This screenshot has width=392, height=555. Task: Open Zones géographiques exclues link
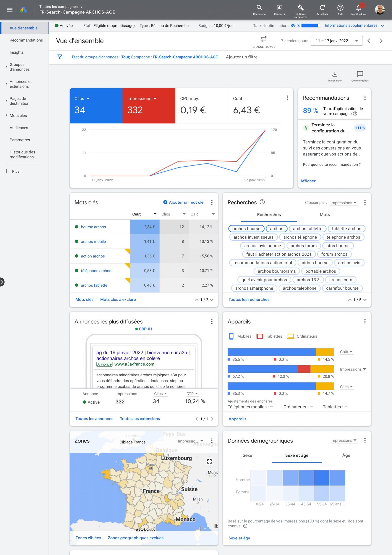point(136,538)
